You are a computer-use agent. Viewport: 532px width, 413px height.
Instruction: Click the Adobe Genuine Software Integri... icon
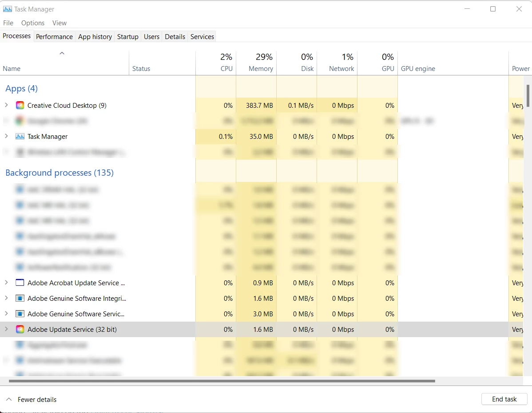(x=20, y=298)
